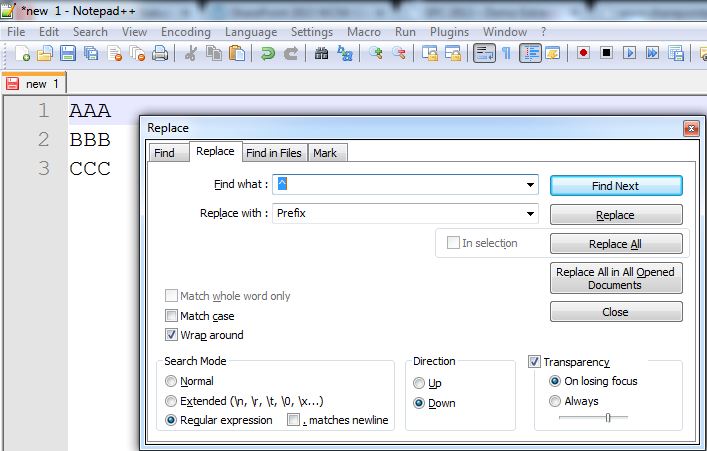The height and width of the screenshot is (451, 707).
Task: Click the Find binoculars icon
Action: [321, 54]
